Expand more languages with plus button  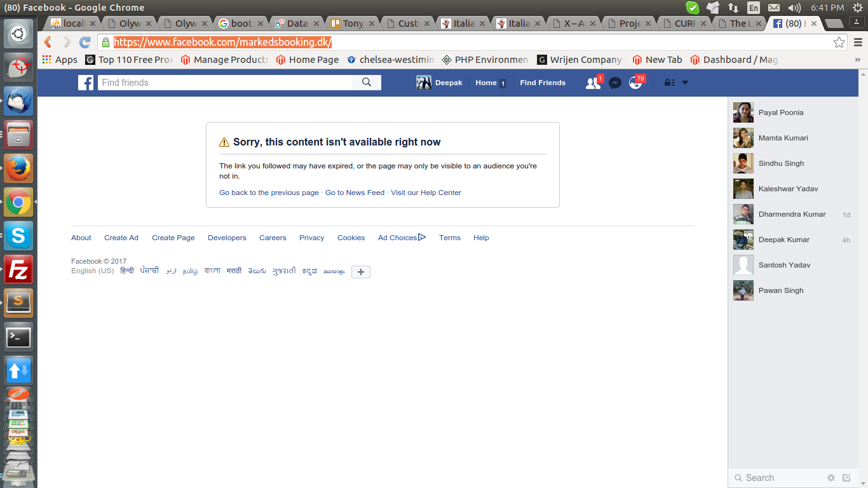click(x=360, y=272)
